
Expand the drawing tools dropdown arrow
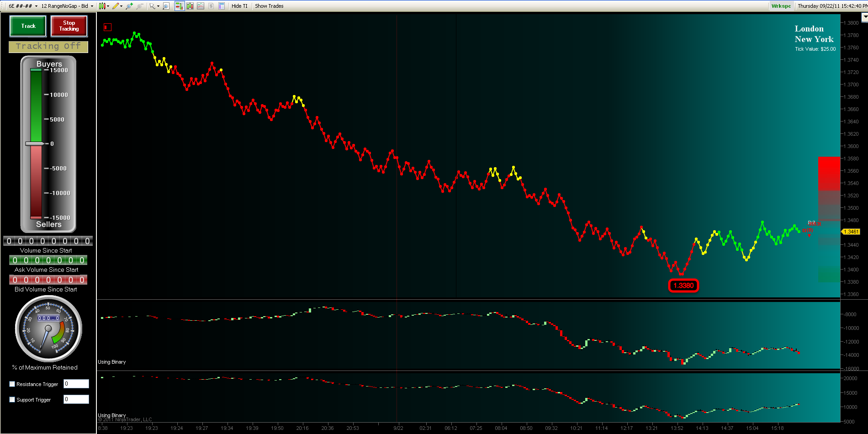pos(121,6)
